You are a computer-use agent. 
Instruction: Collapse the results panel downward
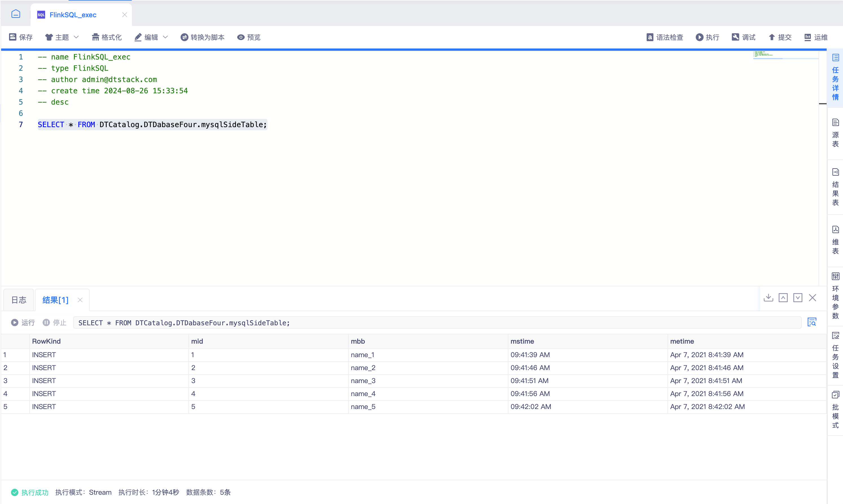click(x=798, y=298)
